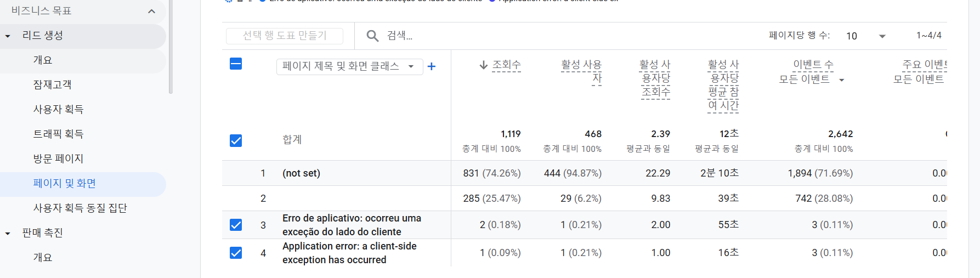Open the 모든 이벤트 dropdown under 이벤트 수
The height and width of the screenshot is (278, 980).
pos(812,80)
